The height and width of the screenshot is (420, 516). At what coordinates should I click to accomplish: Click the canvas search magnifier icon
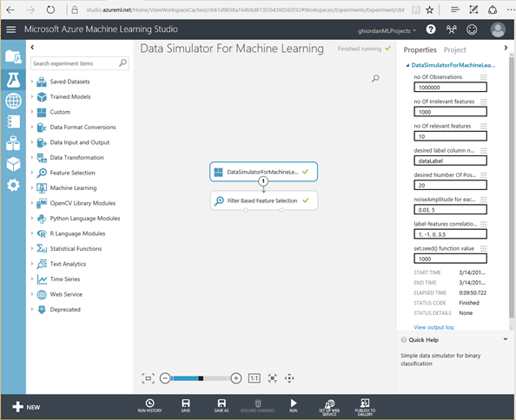coord(375,78)
